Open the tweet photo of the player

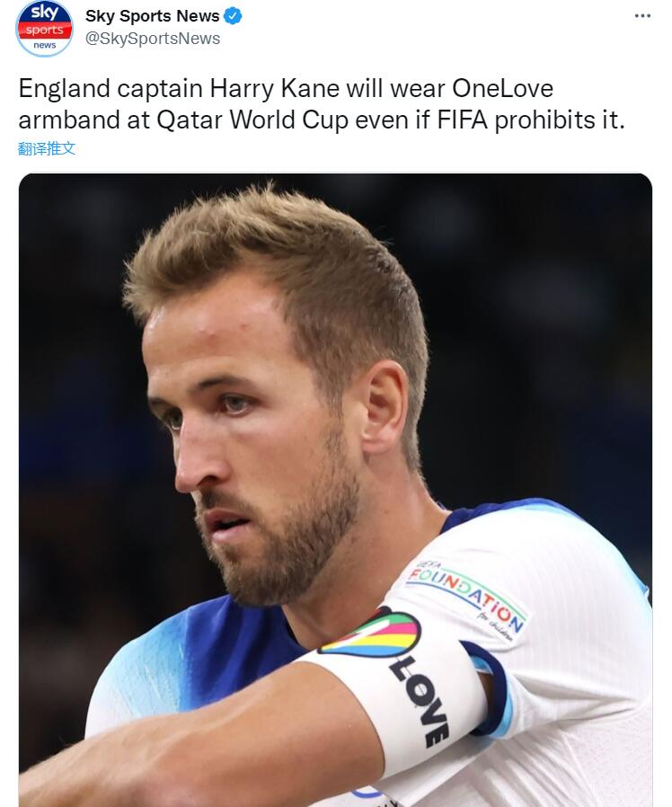click(335, 490)
